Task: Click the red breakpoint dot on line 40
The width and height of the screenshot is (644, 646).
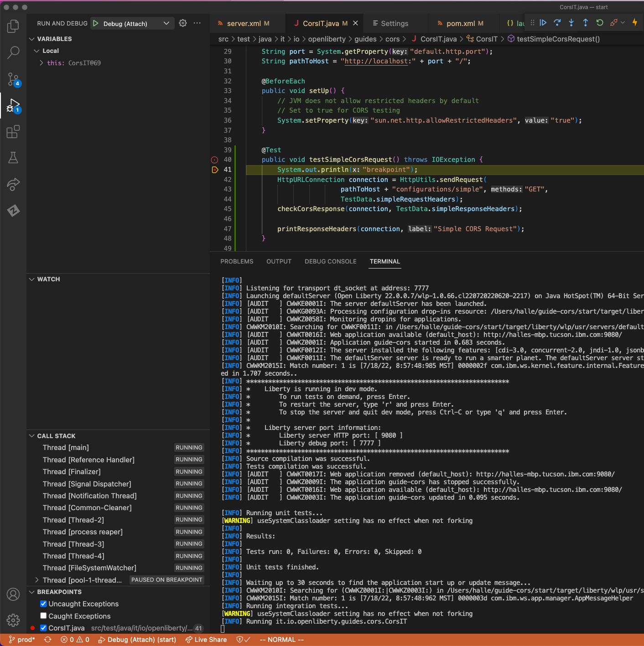Action: click(214, 160)
